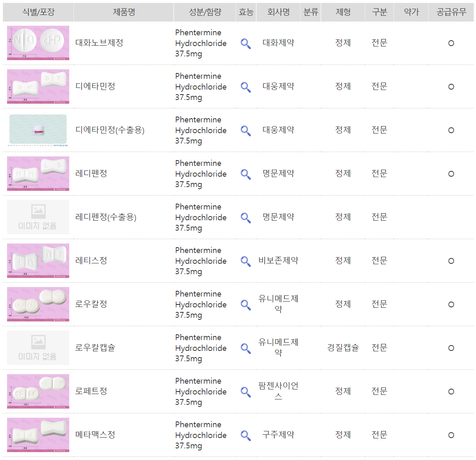Viewport: 476px width, 460px height.
Task: Open efficacy magnifier for 로페트정
Action: tap(245, 392)
